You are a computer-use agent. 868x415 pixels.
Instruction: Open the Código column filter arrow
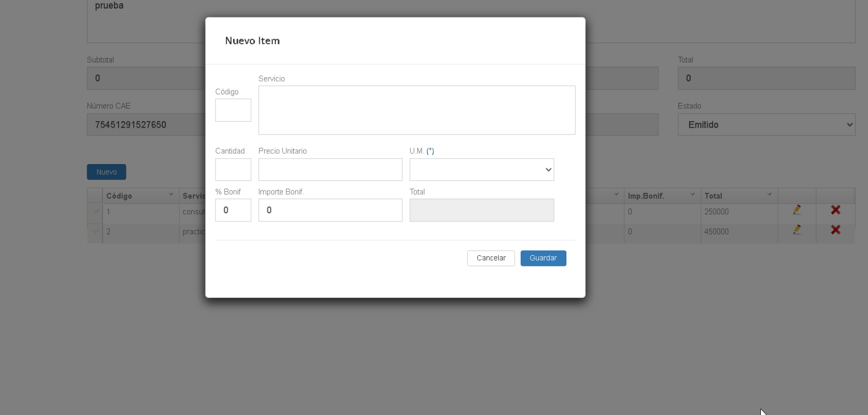point(171,195)
